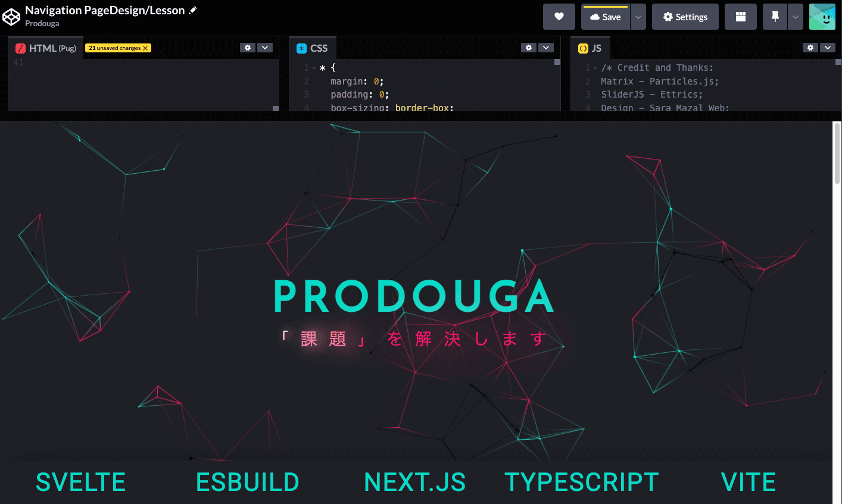Screen dimensions: 842x504
Task: Open the user avatar menu
Action: [x=822, y=17]
